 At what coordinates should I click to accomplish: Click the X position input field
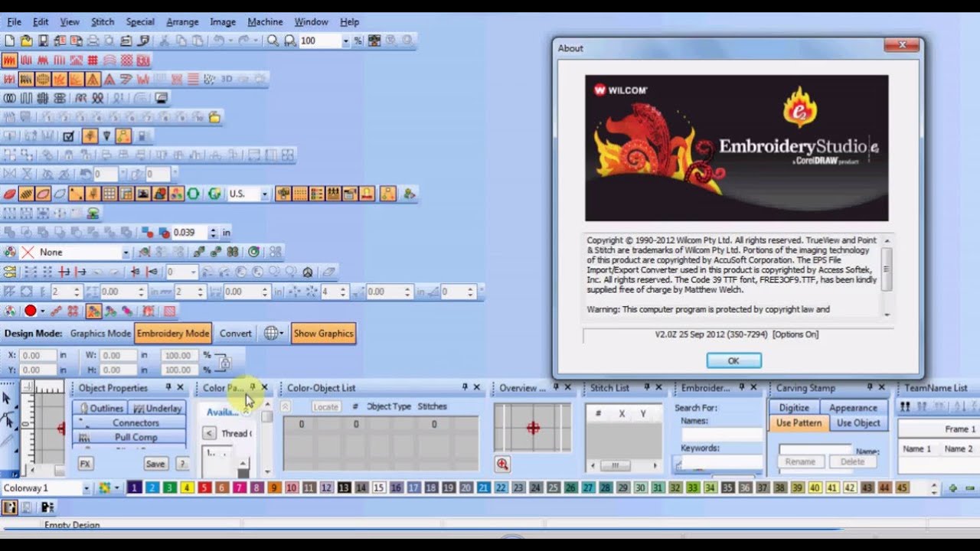(38, 355)
